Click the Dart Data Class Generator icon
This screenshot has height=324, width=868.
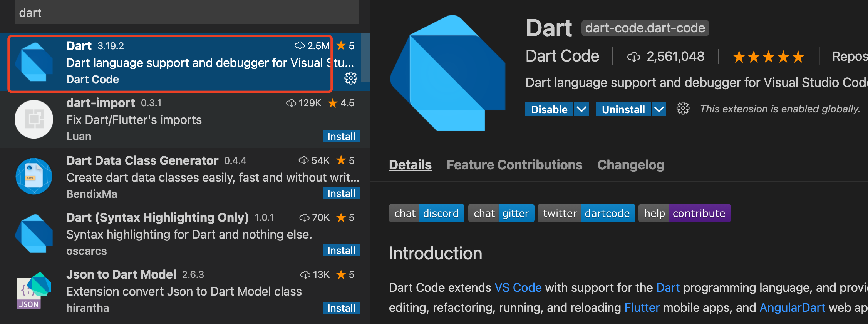[34, 176]
